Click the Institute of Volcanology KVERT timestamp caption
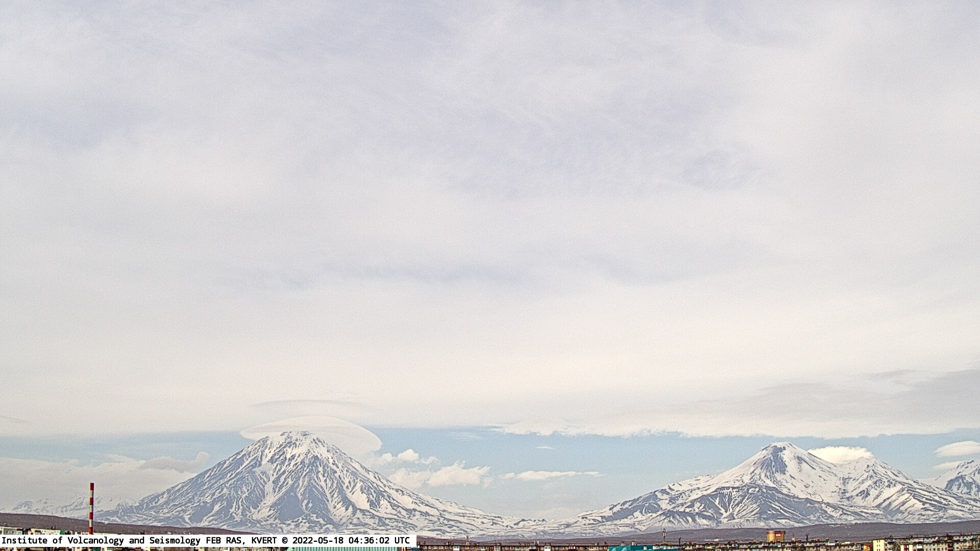The image size is (980, 551). point(208,540)
